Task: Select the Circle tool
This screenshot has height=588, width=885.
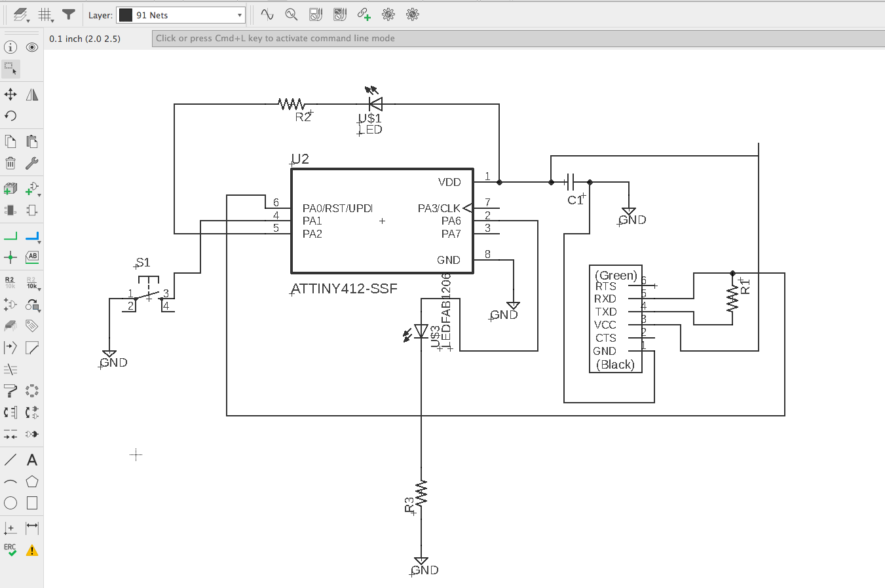Action: pyautogui.click(x=10, y=503)
